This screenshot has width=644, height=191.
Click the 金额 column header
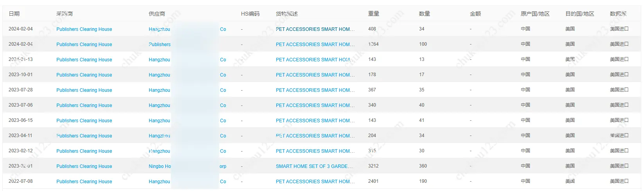tap(475, 14)
